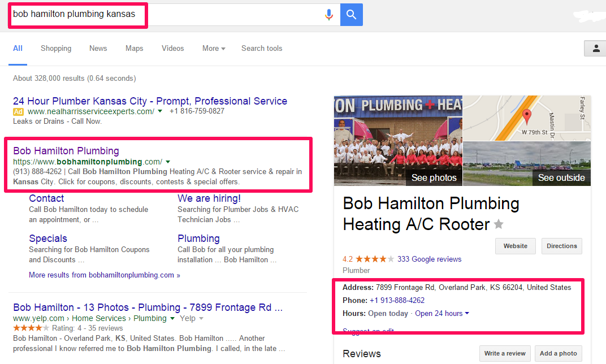606x364 pixels.
Task: Open dropdown arrow next to bobhamiltonplumbing.com URL
Action: tap(168, 162)
